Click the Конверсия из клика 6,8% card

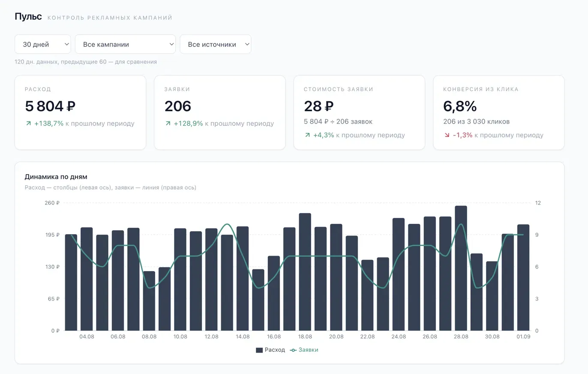499,112
